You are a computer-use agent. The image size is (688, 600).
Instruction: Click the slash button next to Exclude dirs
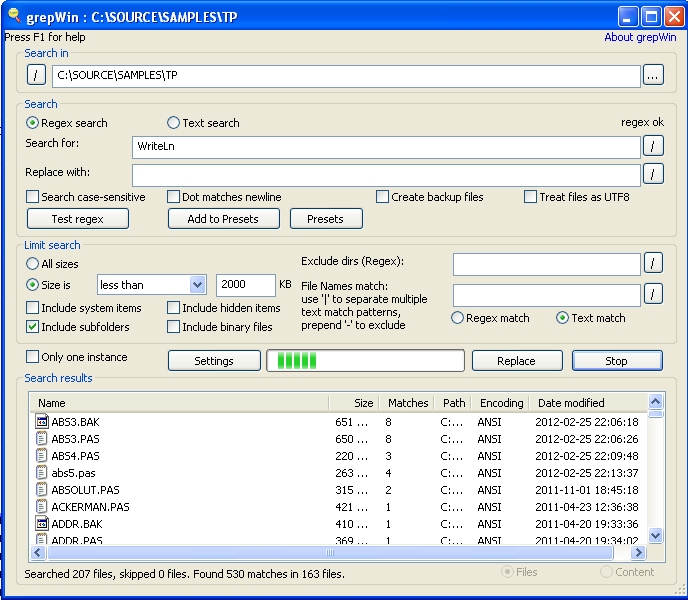click(x=653, y=264)
